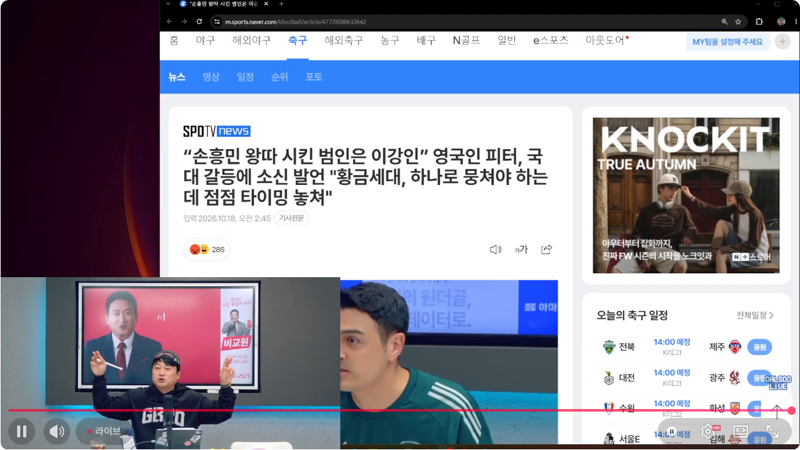Click the 기사원문 button
This screenshot has height=450, width=800.
(291, 218)
